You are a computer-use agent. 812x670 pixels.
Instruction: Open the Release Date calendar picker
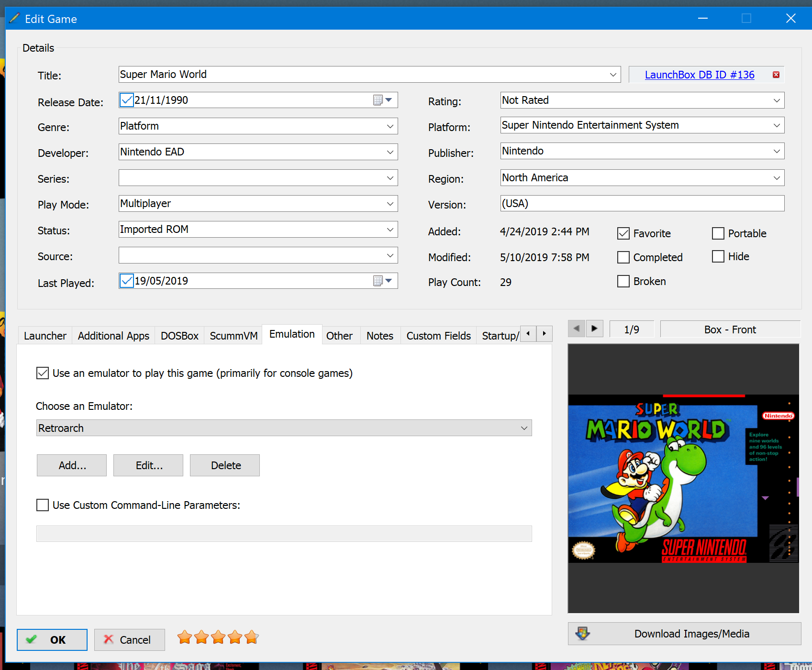(x=383, y=100)
